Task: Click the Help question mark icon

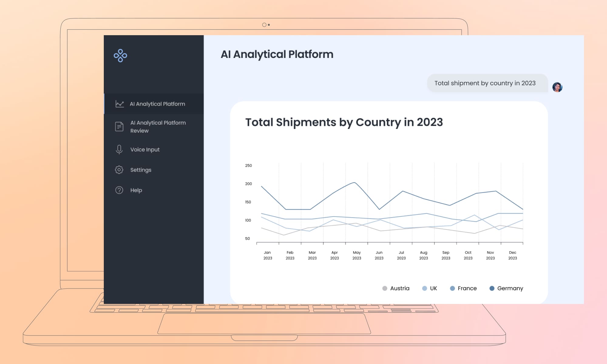Action: (119, 190)
